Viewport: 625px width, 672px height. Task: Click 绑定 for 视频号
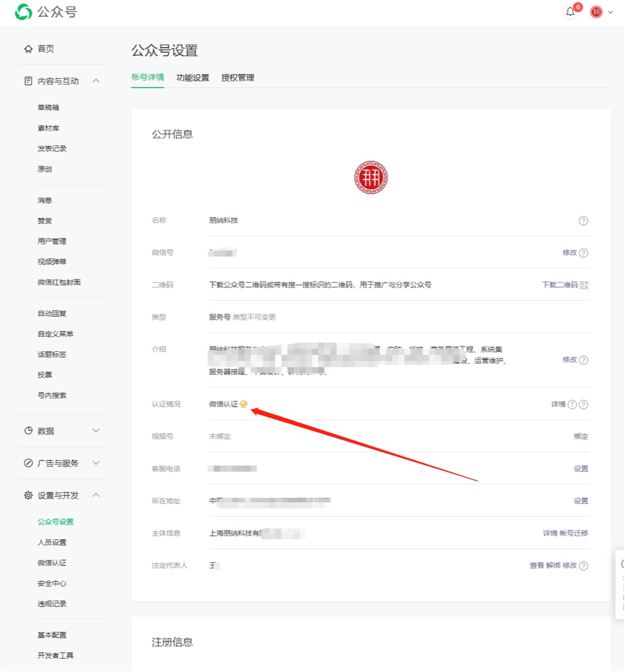click(x=581, y=437)
